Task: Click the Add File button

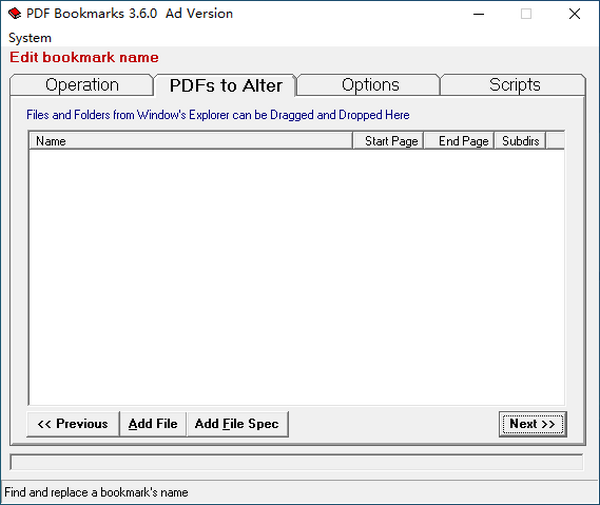Action: [153, 424]
